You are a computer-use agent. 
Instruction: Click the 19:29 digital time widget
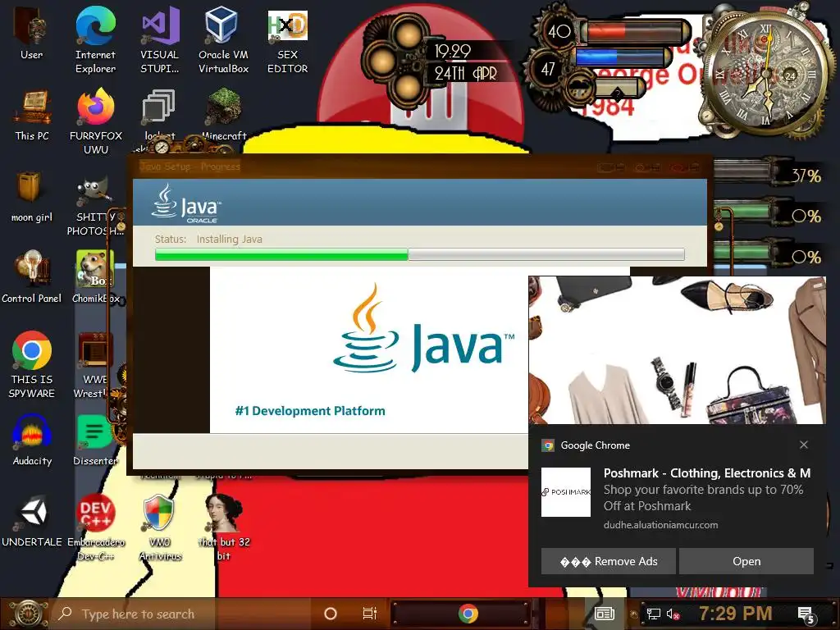tap(452, 52)
